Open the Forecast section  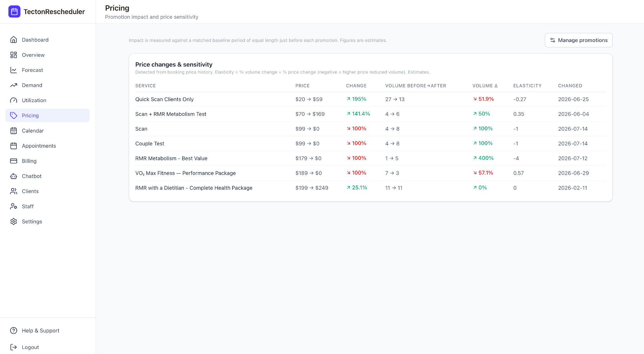tap(47, 70)
